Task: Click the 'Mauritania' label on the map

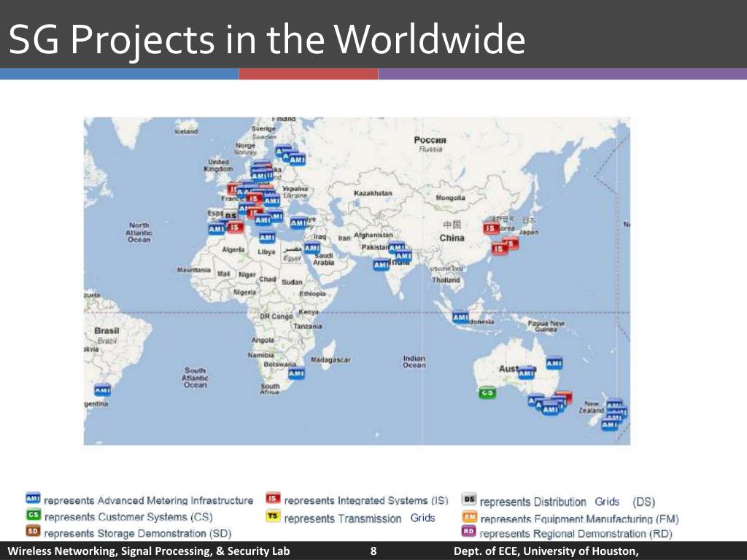Action: coord(194,270)
